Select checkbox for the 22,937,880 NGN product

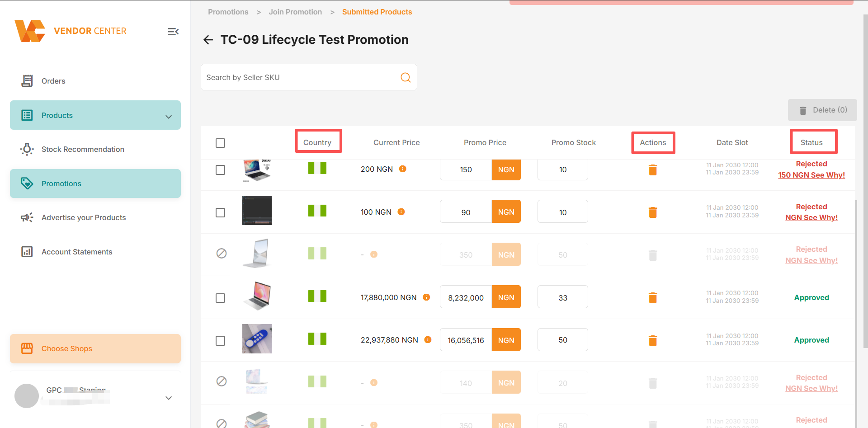(x=220, y=341)
